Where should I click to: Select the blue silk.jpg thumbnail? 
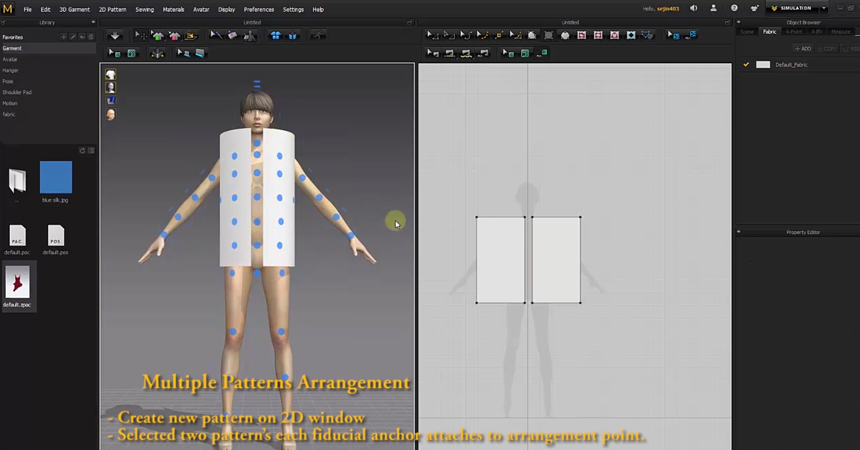click(x=56, y=177)
